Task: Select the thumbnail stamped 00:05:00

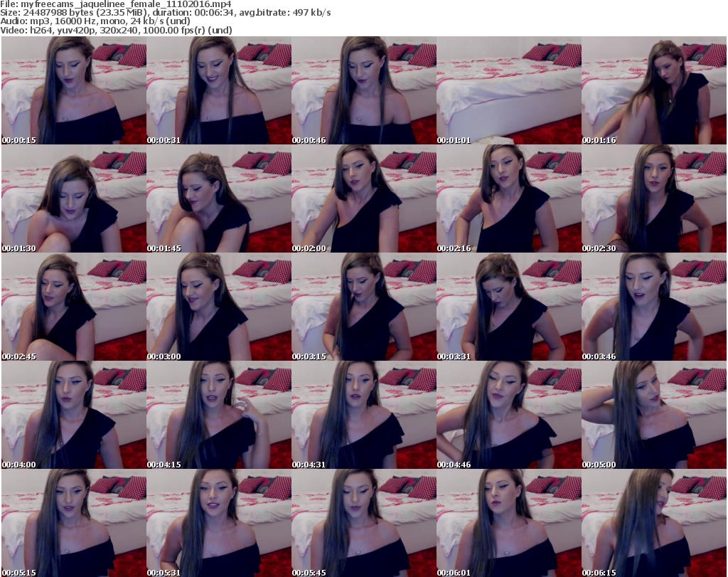Action: pyautogui.click(x=654, y=415)
